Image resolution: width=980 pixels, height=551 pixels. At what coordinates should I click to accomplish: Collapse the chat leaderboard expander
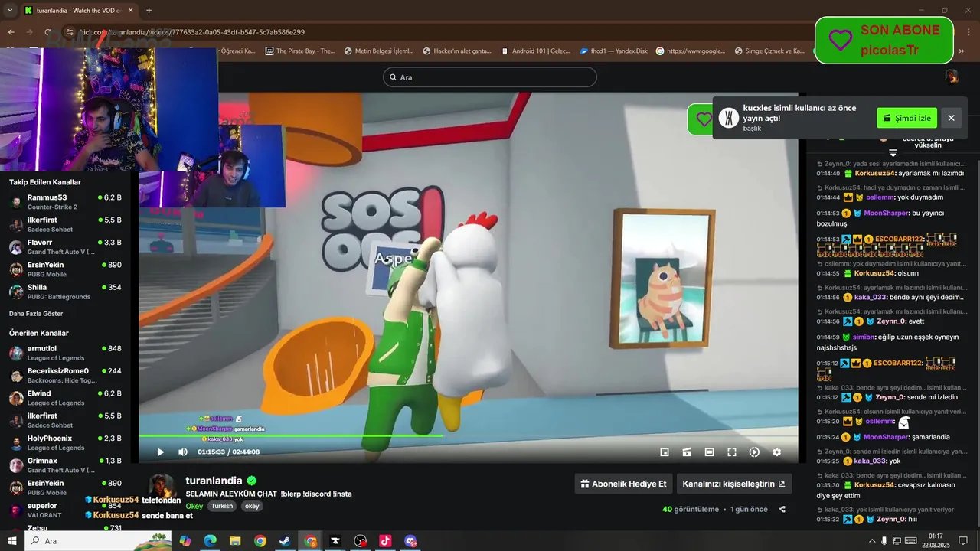(x=893, y=153)
